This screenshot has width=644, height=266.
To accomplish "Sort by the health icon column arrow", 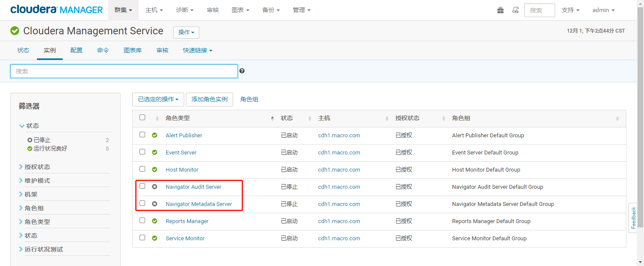I will 157,118.
